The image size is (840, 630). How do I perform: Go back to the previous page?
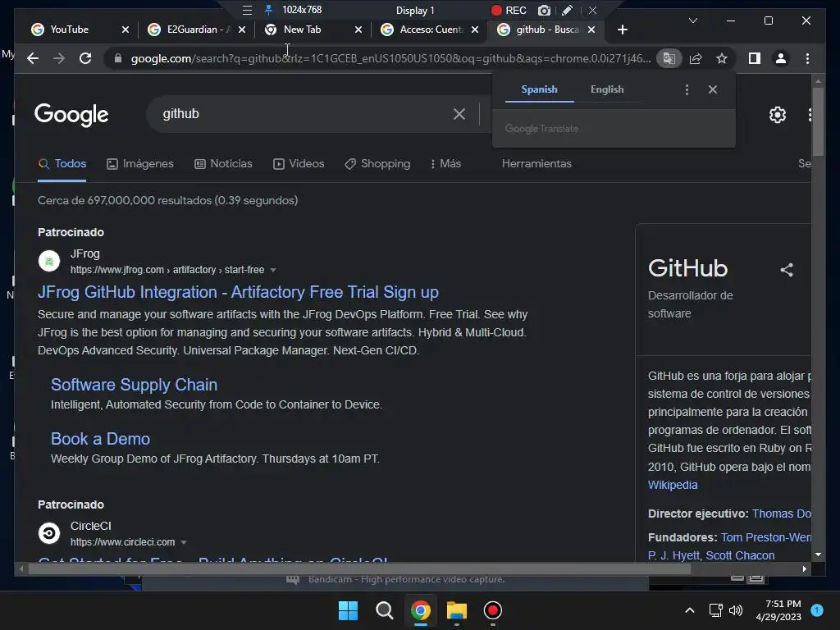[33, 58]
